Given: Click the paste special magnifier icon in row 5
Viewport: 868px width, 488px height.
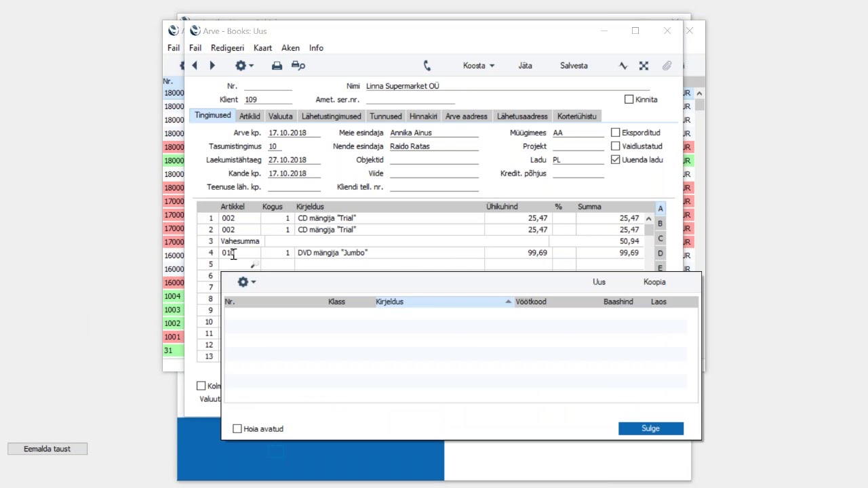Looking at the screenshot, I should 255,264.
